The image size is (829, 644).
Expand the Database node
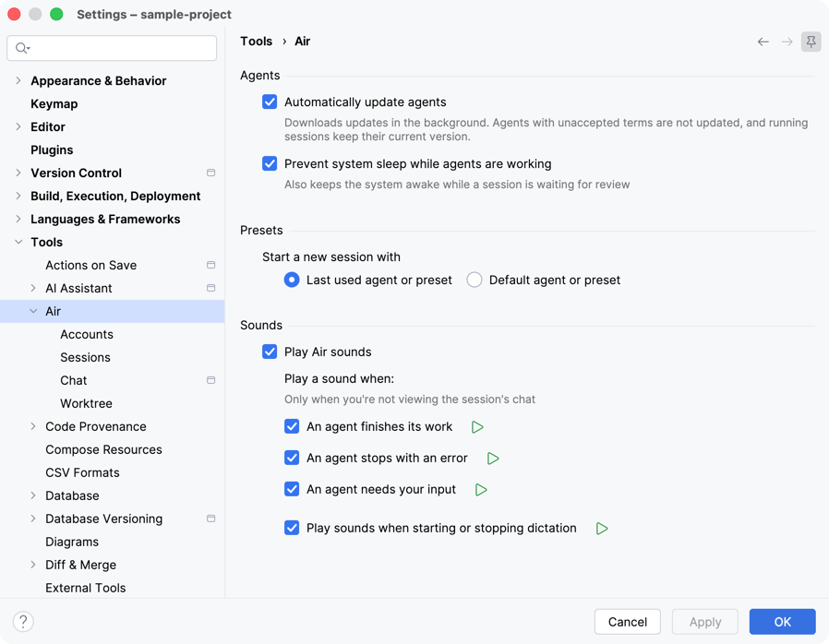(33, 495)
